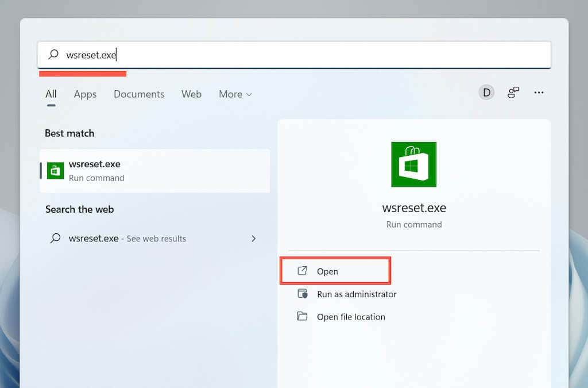This screenshot has height=388, width=588.
Task: Click the search magnifier icon in search box
Action: (53, 55)
